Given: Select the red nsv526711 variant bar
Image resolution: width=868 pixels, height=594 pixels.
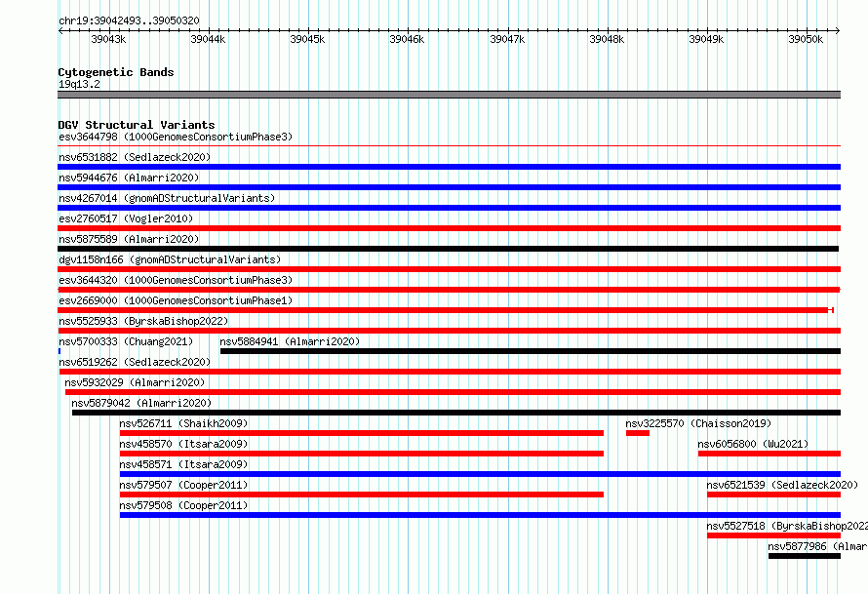Looking at the screenshot, I should pyautogui.click(x=362, y=433).
